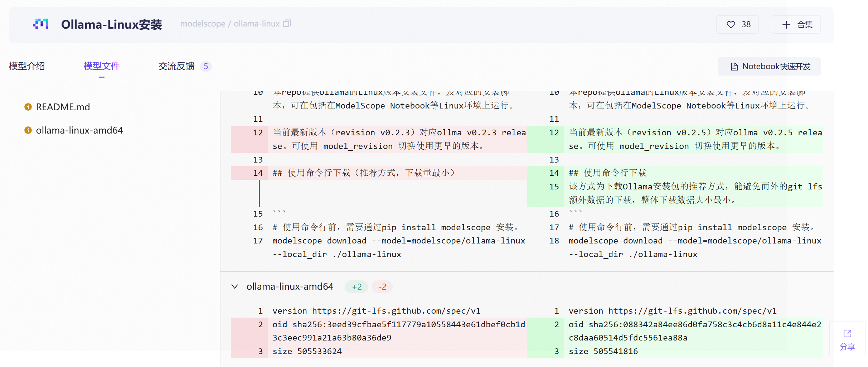The image size is (868, 367).
Task: Click the ModelScope logo icon
Action: pos(41,24)
